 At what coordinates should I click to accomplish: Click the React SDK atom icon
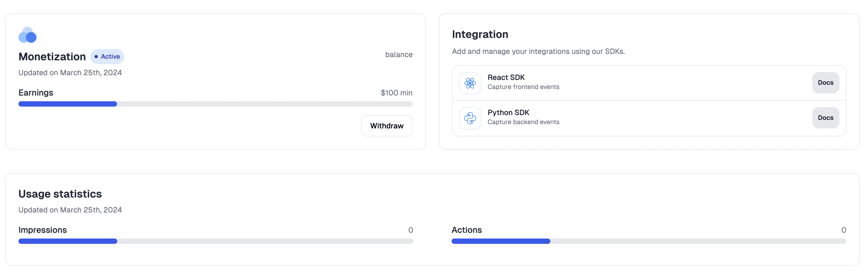coord(470,83)
